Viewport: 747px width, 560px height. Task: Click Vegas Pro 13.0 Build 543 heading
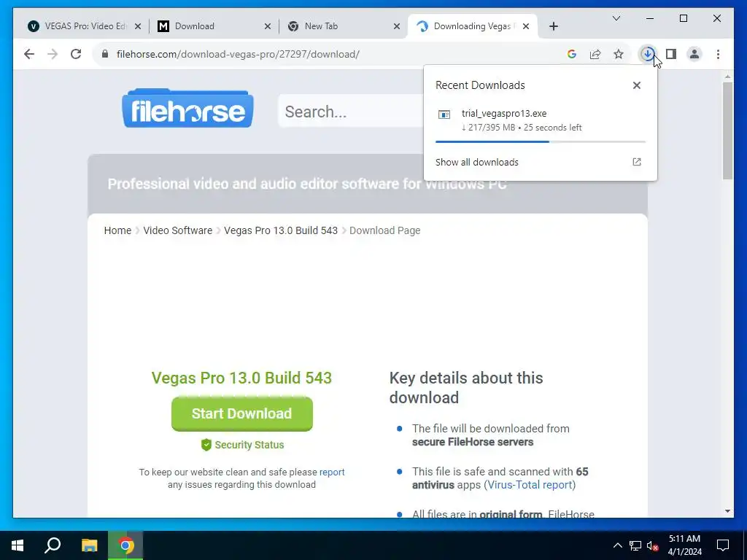[241, 378]
